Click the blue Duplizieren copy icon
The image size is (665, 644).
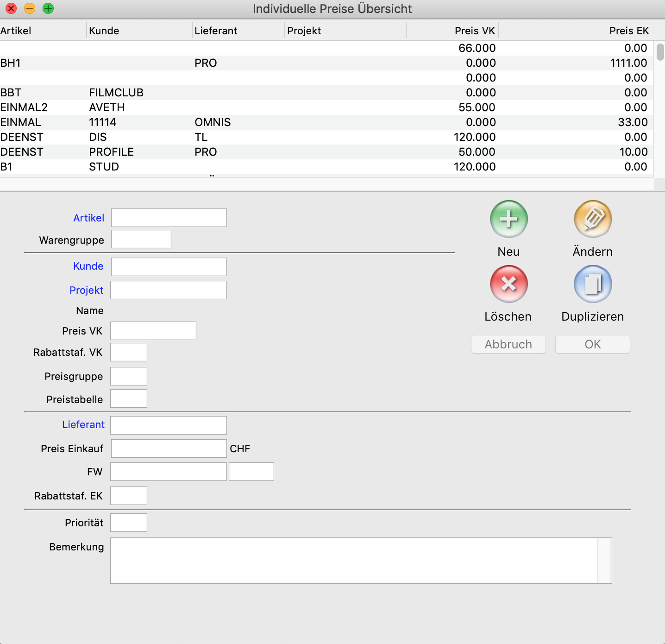(593, 284)
